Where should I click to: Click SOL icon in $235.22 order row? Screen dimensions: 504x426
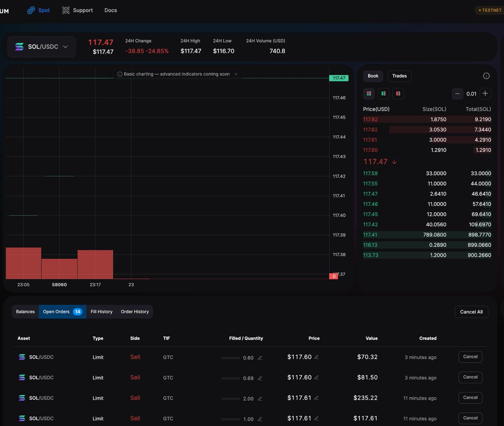(x=22, y=398)
